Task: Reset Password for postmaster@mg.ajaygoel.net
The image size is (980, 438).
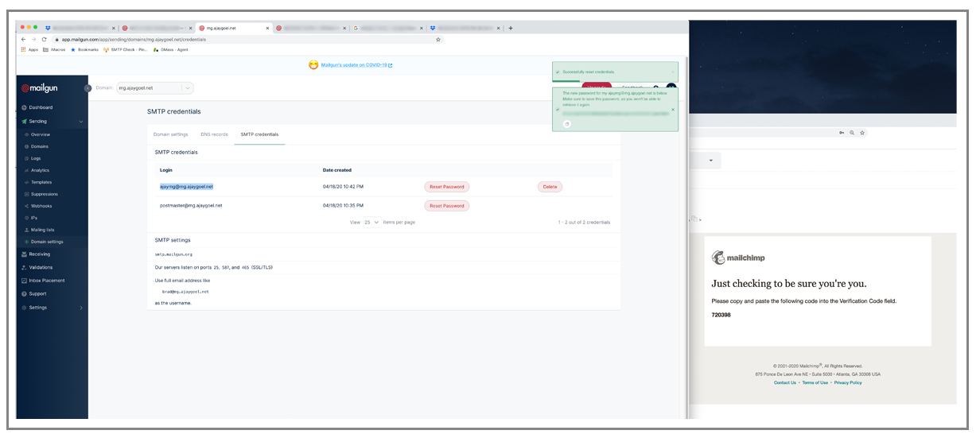Action: [x=446, y=206]
